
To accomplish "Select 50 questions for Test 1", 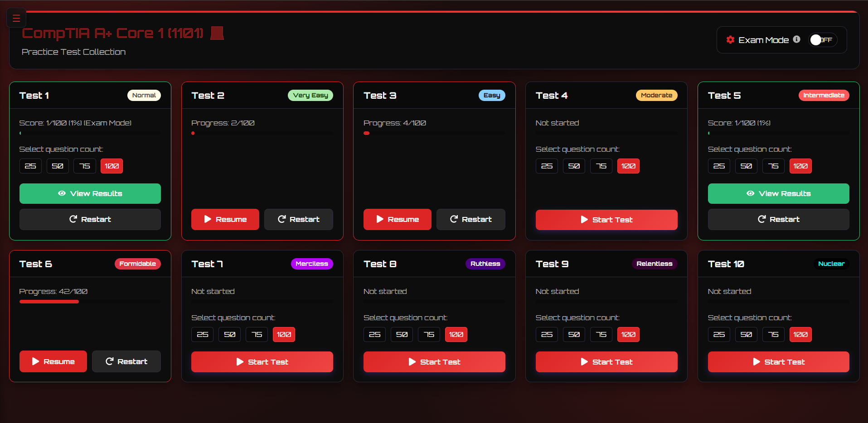I will click(x=58, y=166).
